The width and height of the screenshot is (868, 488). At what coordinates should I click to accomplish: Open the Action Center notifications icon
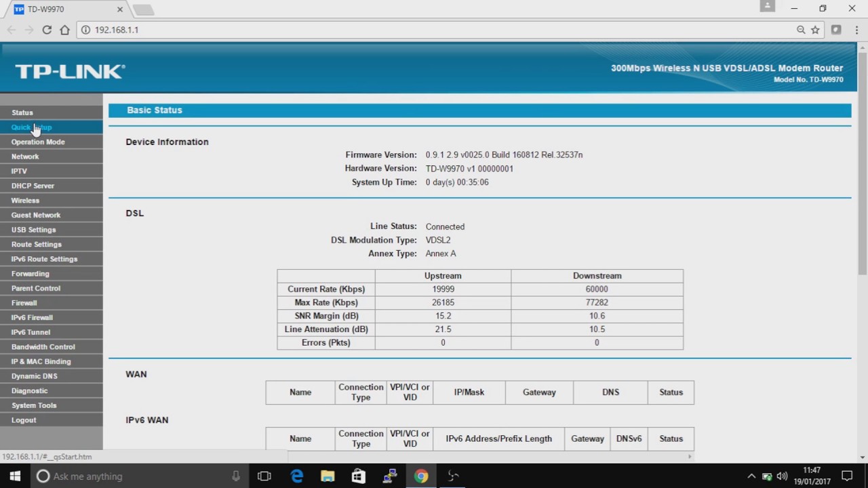coord(847,476)
